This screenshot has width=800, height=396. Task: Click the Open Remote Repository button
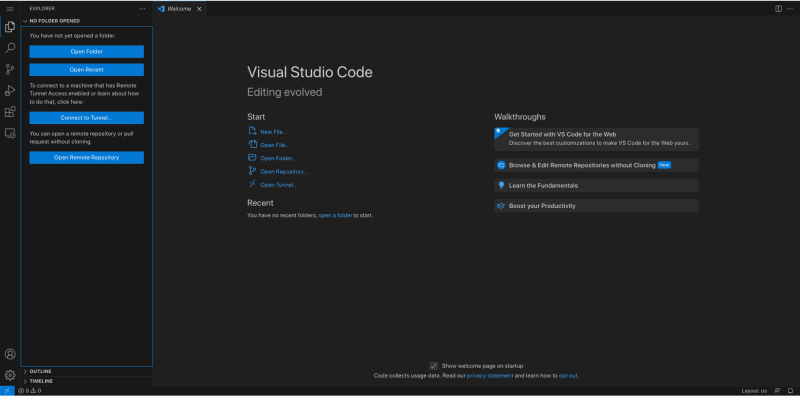[86, 158]
